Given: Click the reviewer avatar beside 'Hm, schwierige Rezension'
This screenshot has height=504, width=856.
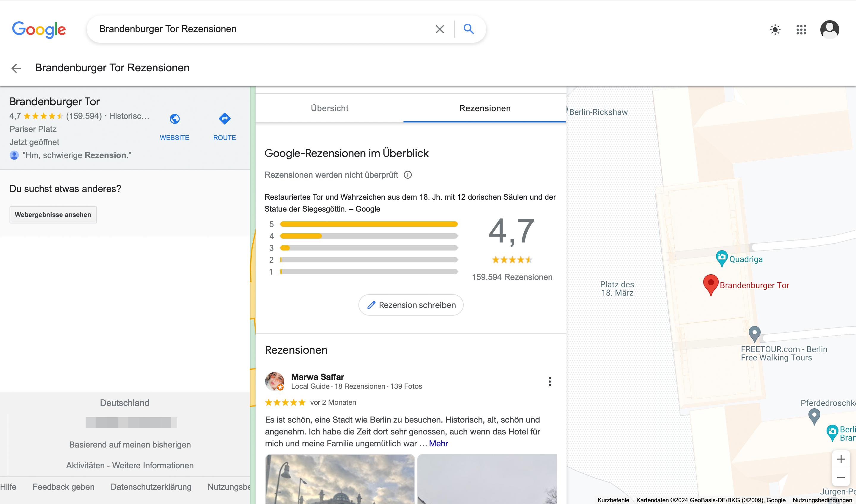Looking at the screenshot, I should (14, 155).
